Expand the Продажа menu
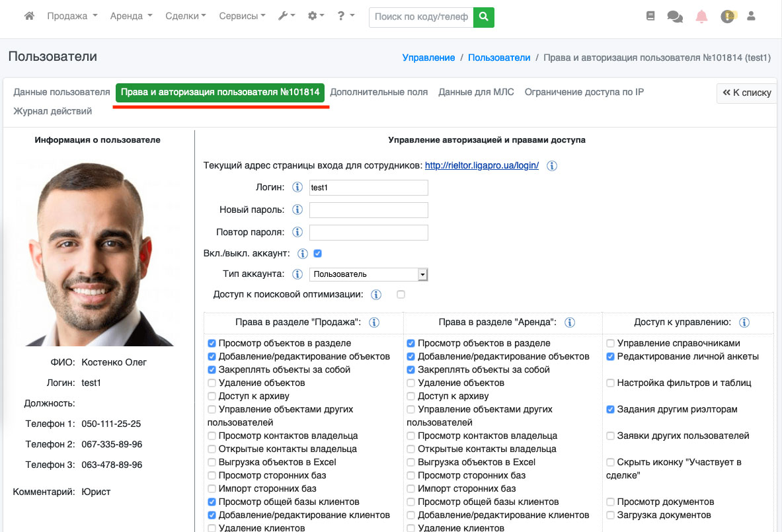The height and width of the screenshot is (532, 782). (72, 17)
